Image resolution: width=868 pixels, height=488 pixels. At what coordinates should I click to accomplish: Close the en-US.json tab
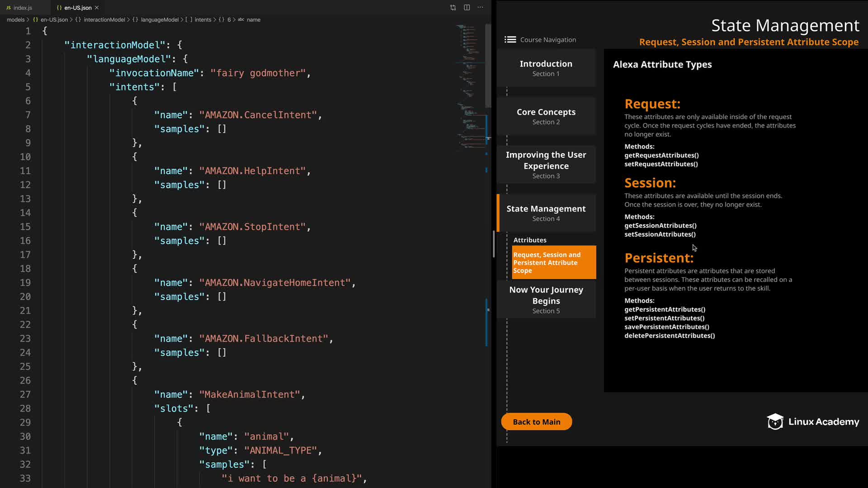coord(97,8)
